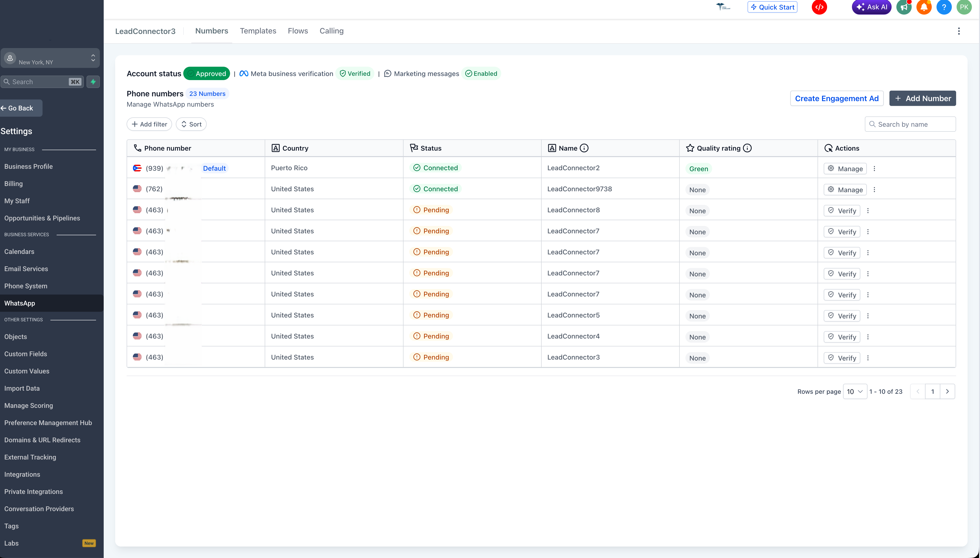
Task: Click the red code embed icon
Action: click(819, 7)
